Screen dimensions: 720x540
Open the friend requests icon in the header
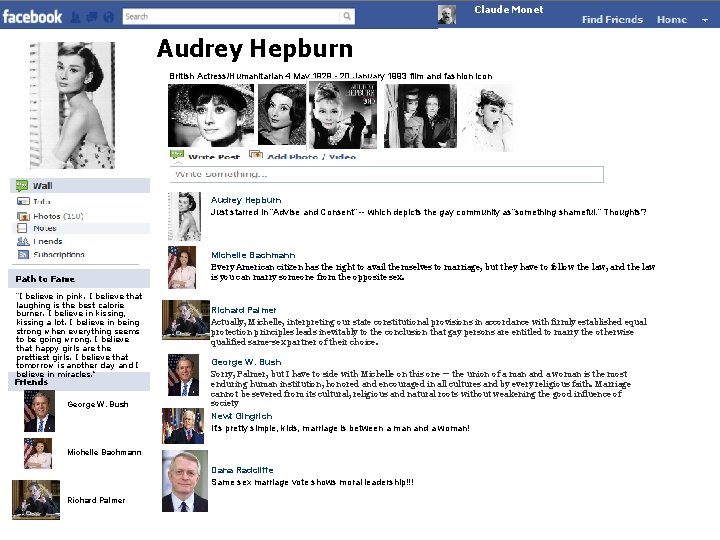[75, 17]
